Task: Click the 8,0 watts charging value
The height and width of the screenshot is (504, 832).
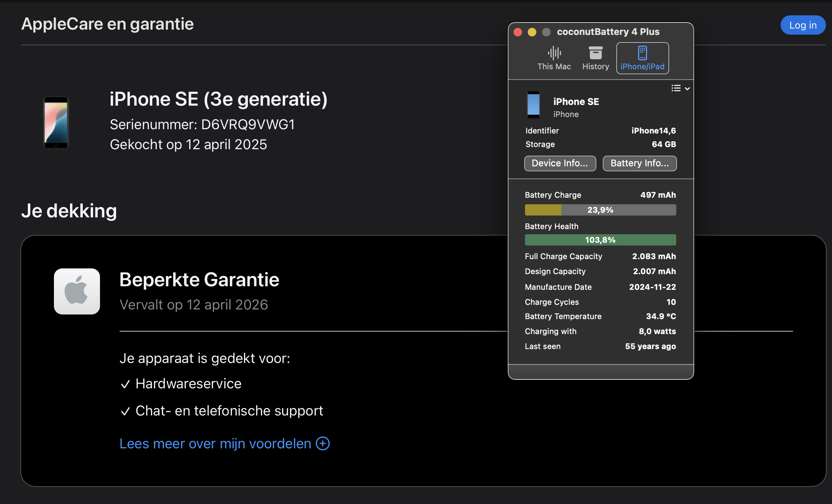Action: (x=657, y=331)
